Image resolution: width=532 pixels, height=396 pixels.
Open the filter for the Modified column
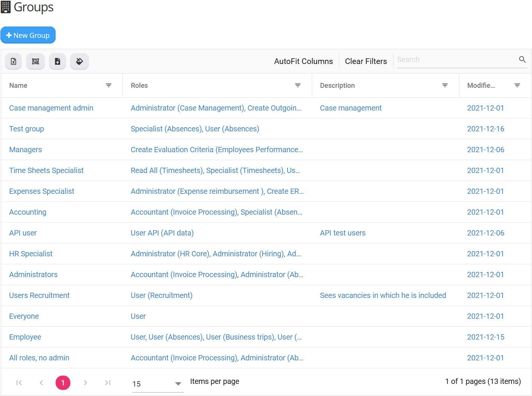pos(517,85)
